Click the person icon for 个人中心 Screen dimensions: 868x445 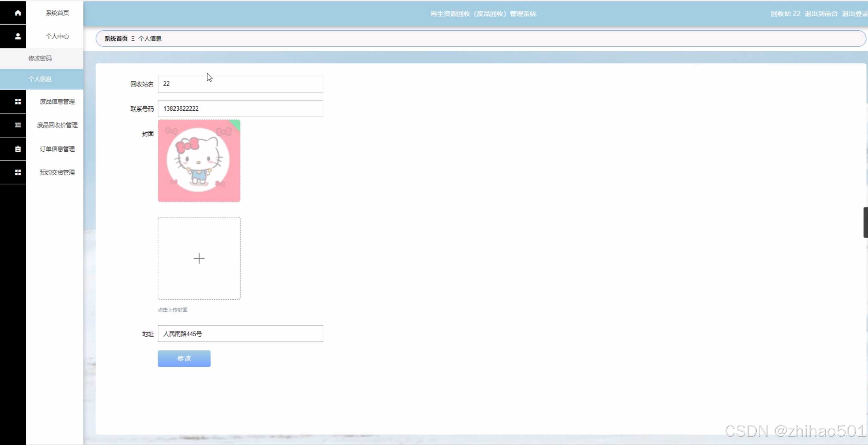[18, 36]
